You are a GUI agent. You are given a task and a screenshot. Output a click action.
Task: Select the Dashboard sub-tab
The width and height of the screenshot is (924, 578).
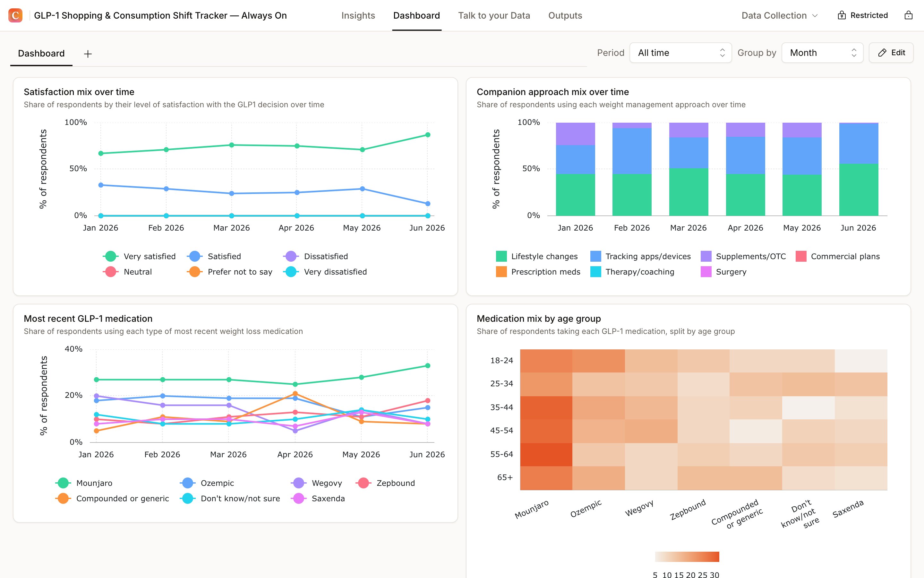click(x=41, y=54)
